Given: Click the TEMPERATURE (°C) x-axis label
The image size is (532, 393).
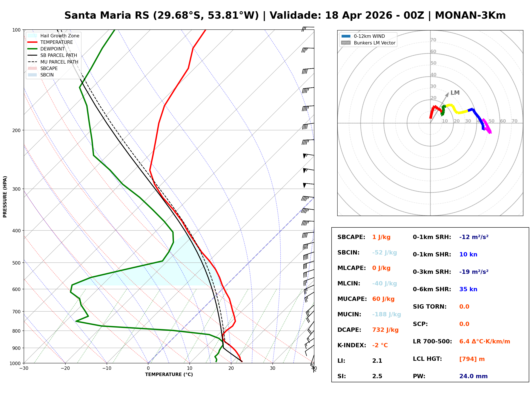Looking at the screenshot, I should pos(169,375).
